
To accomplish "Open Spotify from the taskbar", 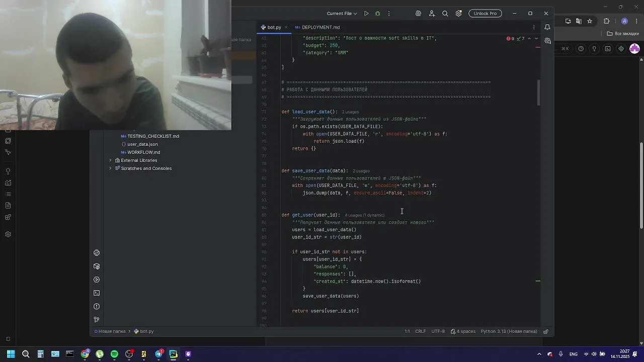I will [114, 354].
